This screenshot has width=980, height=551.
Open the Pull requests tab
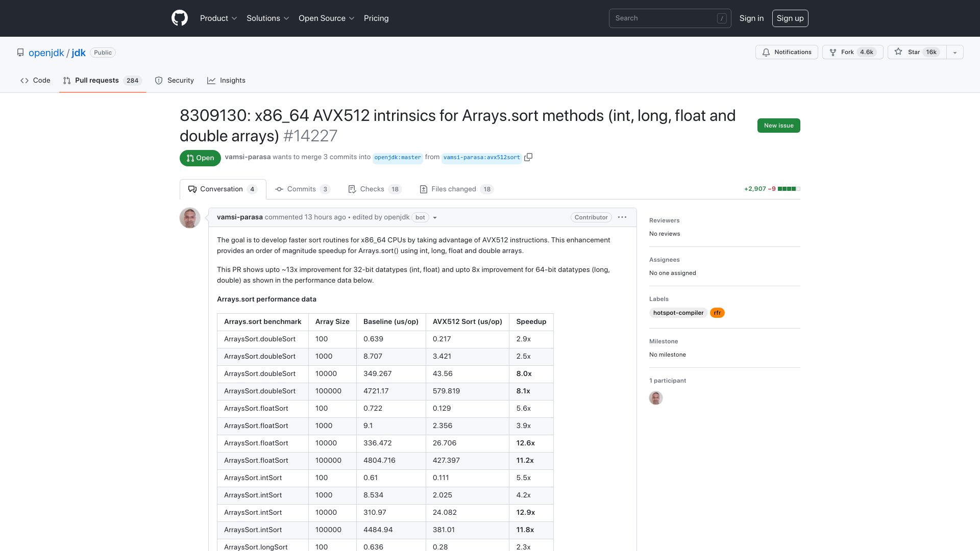[x=103, y=81]
